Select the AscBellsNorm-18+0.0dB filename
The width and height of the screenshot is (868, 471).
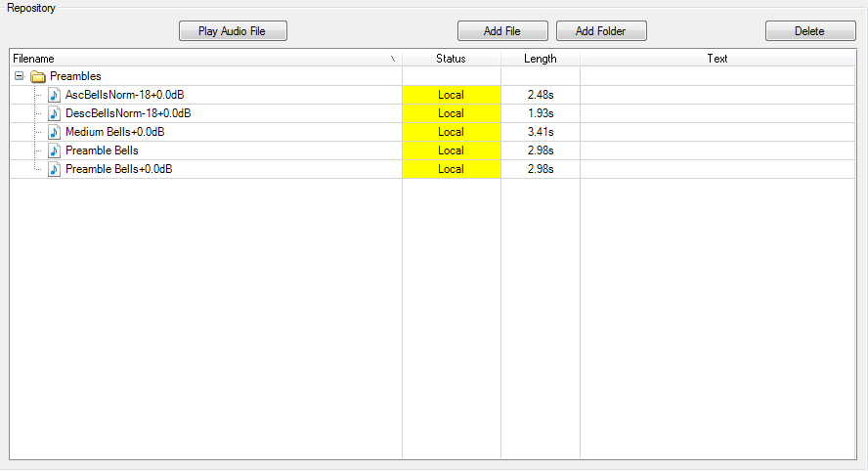pyautogui.click(x=124, y=95)
